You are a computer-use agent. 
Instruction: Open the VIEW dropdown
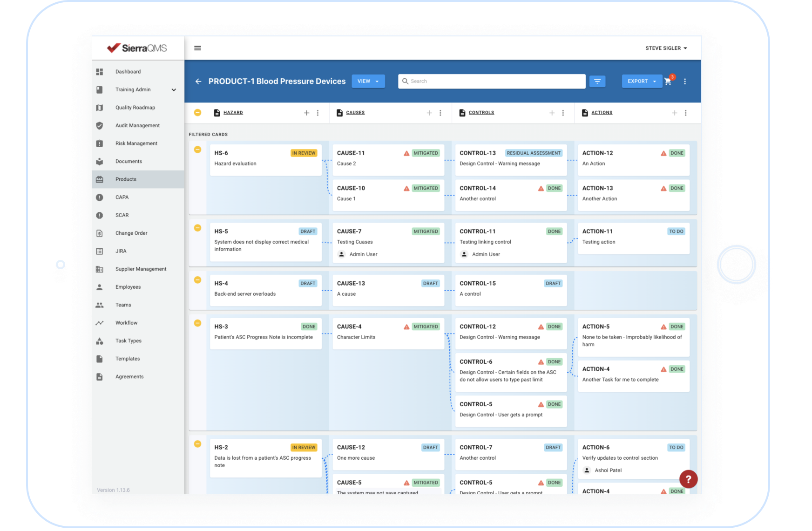pyautogui.click(x=368, y=81)
